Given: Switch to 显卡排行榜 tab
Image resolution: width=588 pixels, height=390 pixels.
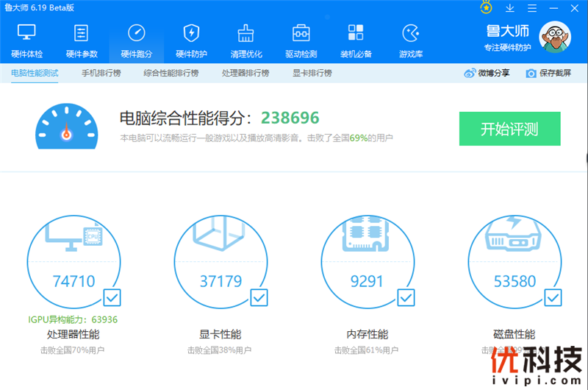Looking at the screenshot, I should tap(312, 73).
